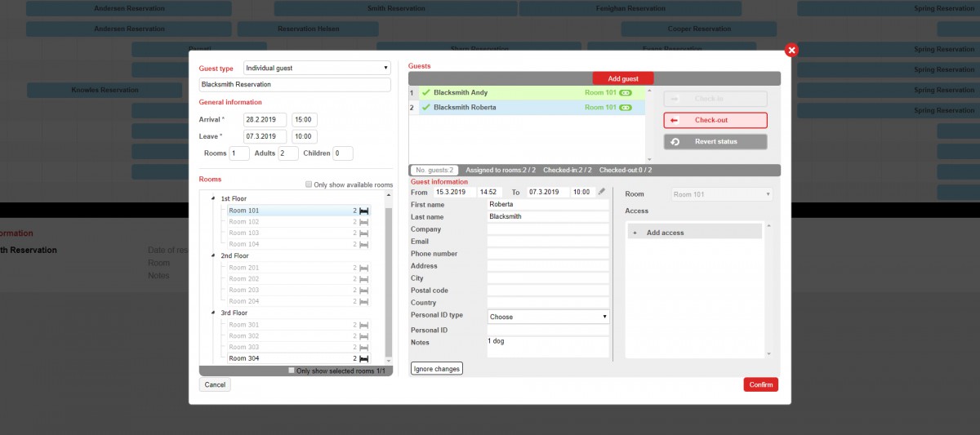The image size is (980, 435).
Task: Click the Last name field containing Blacksmith
Action: click(548, 217)
